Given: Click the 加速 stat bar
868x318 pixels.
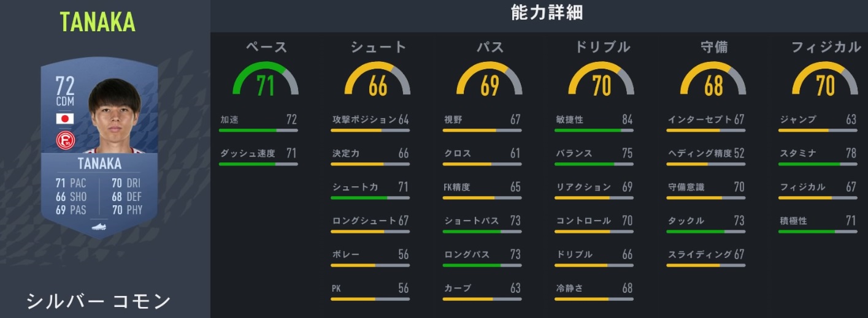Looking at the screenshot, I should click(258, 131).
